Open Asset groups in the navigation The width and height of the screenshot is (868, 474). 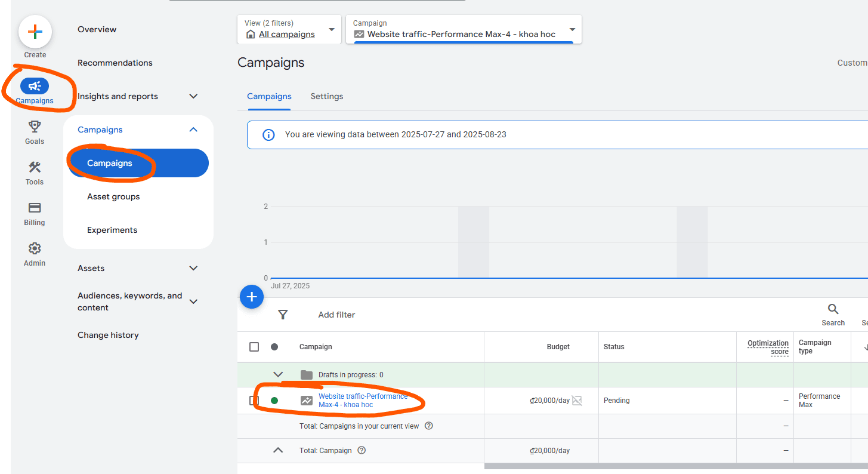(x=113, y=196)
